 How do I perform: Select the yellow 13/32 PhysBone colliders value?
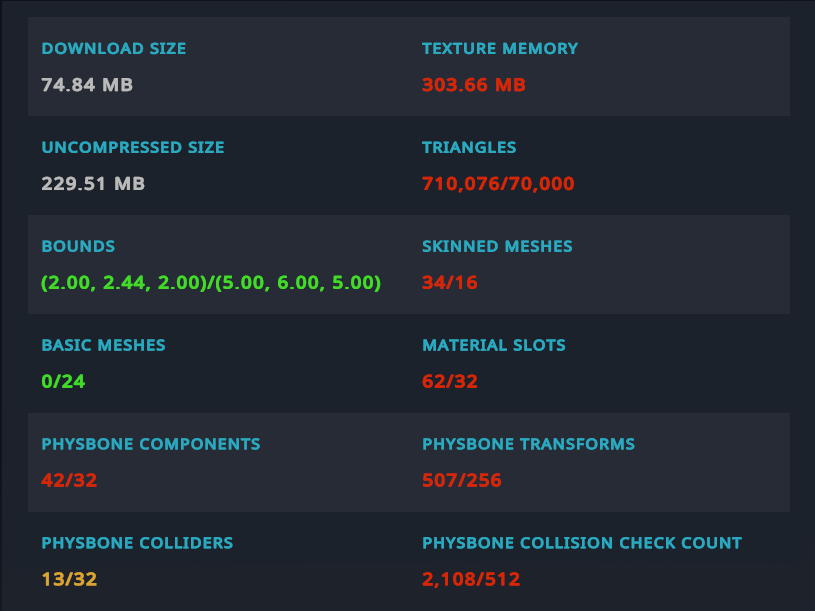click(69, 580)
